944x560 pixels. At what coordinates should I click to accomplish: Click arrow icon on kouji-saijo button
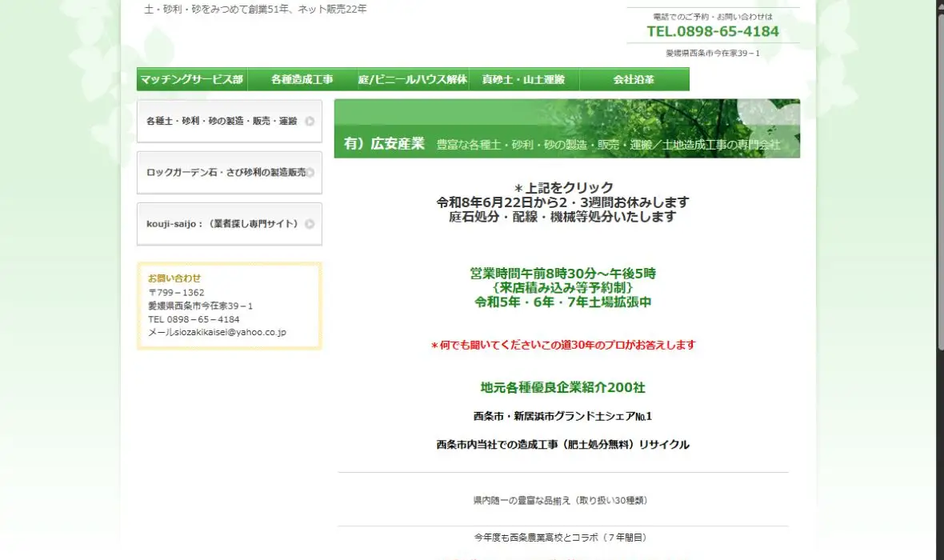click(x=310, y=224)
